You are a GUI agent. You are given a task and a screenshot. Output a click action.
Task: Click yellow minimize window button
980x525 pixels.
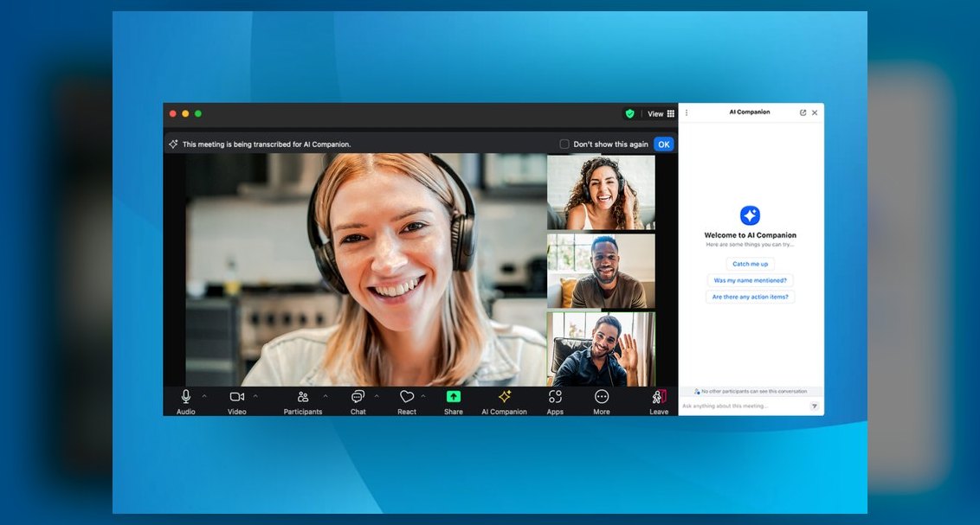point(185,113)
